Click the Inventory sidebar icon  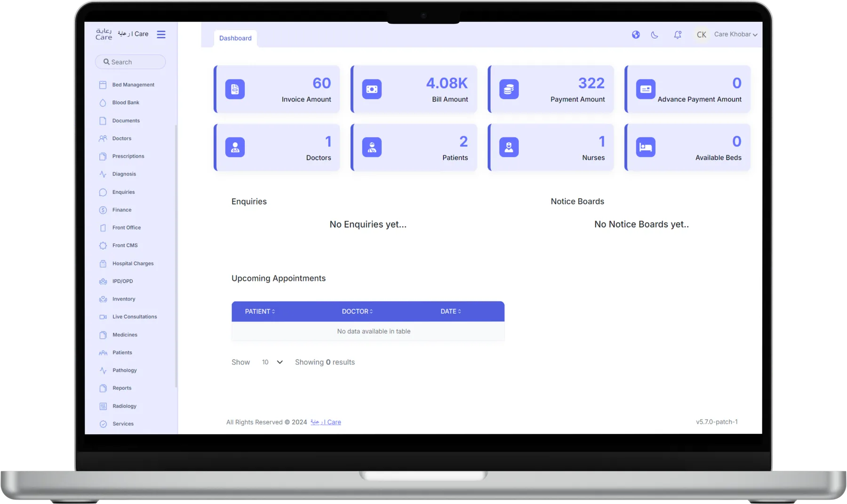(x=103, y=299)
